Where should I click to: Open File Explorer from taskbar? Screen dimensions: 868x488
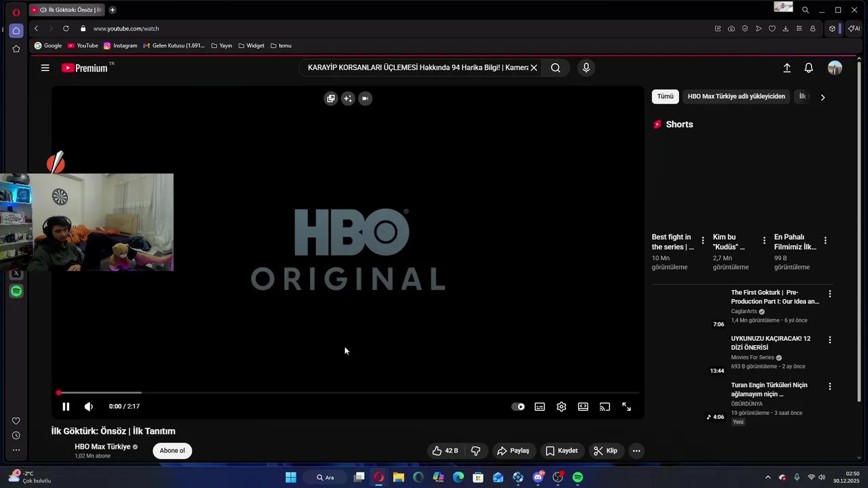click(399, 477)
